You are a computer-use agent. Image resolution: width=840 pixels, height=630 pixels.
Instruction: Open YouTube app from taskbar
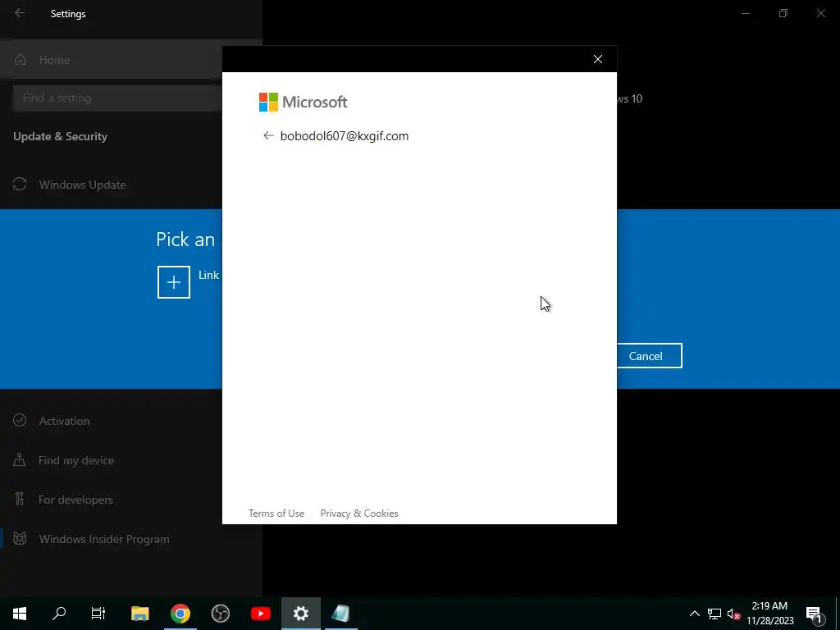(x=260, y=614)
